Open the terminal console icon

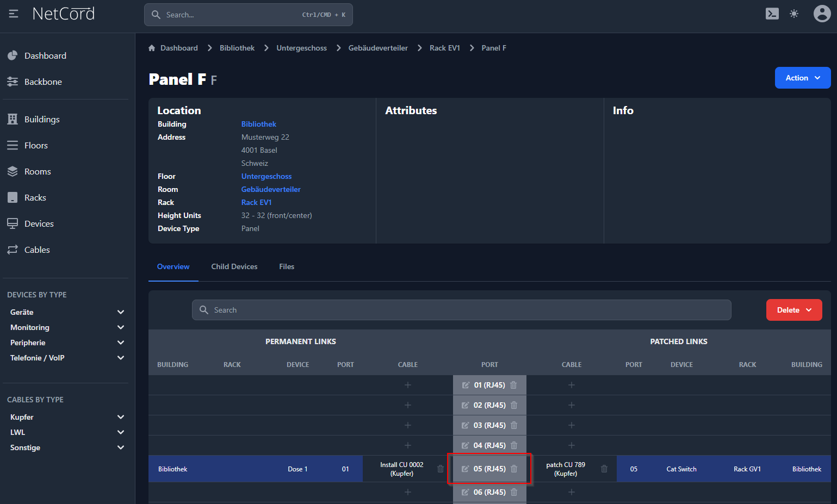click(x=772, y=14)
